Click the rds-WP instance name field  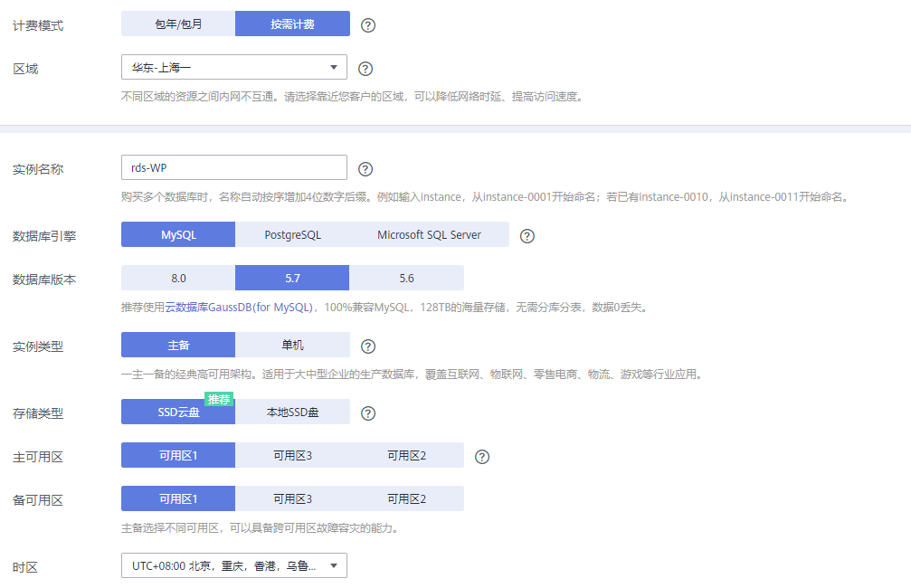233,168
